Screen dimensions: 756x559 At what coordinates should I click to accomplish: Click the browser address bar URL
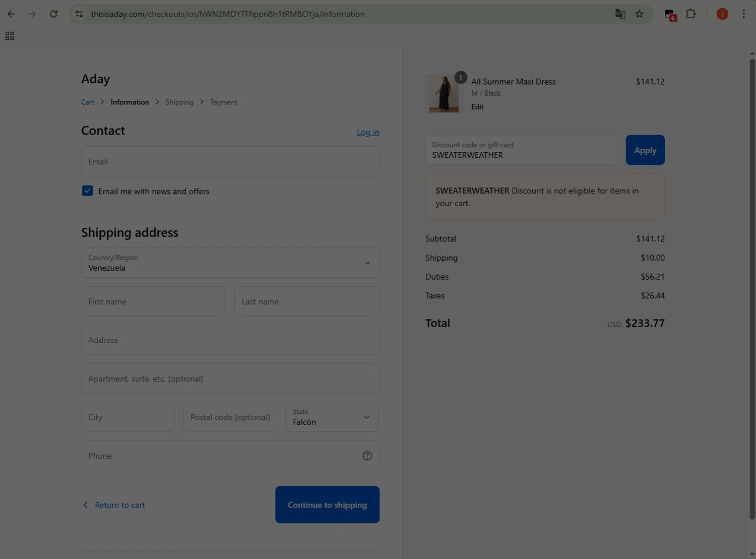(228, 14)
